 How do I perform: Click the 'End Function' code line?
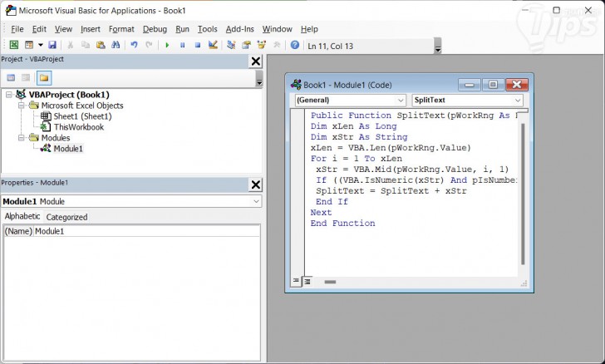tap(342, 223)
